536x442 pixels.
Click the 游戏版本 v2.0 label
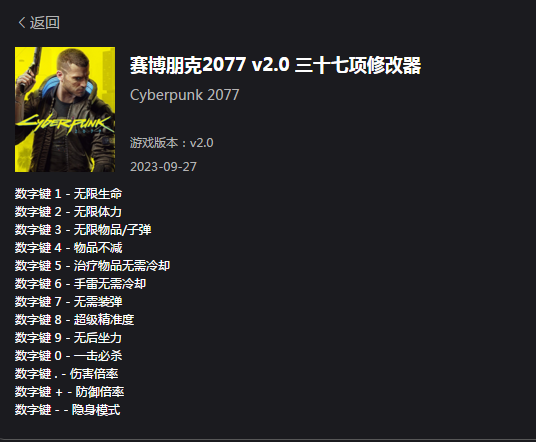172,143
